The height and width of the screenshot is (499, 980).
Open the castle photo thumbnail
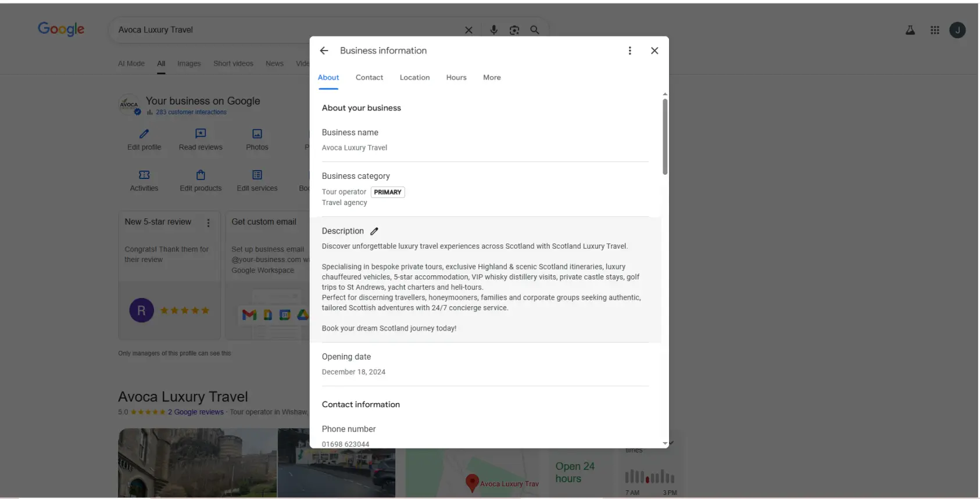pos(198,463)
